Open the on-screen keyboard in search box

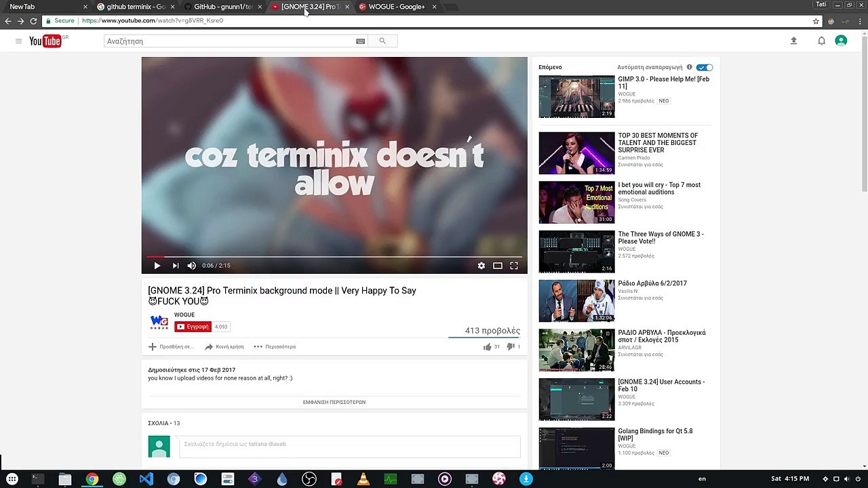tap(360, 41)
